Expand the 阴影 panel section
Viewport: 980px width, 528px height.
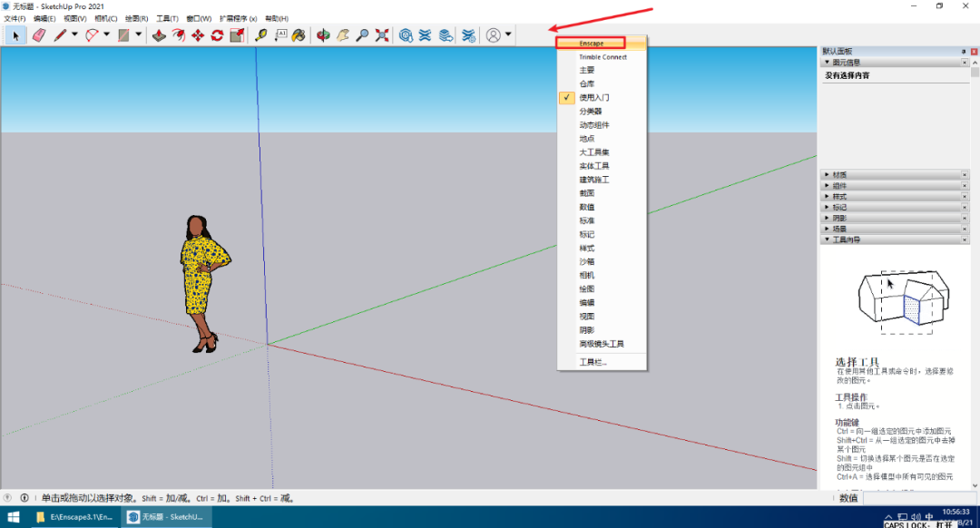[889, 218]
